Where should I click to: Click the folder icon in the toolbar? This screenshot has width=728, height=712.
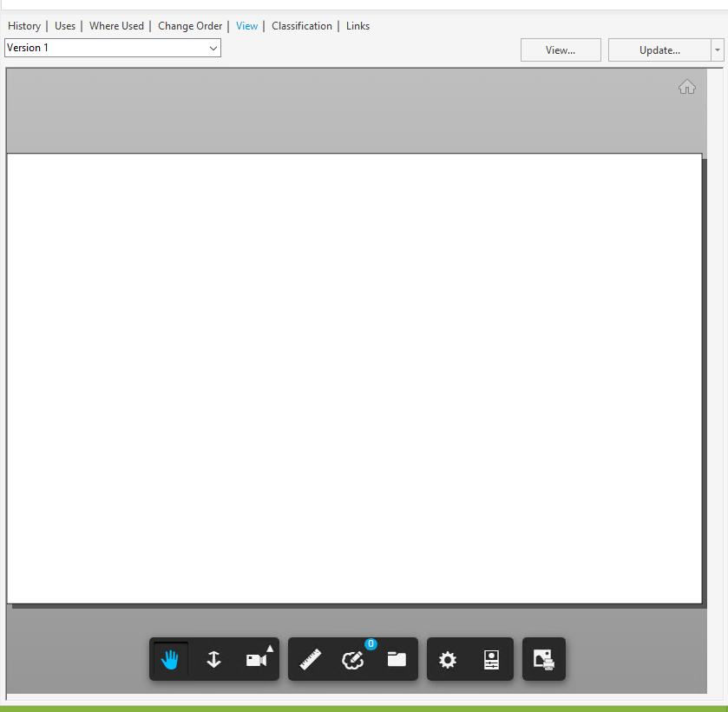click(x=397, y=659)
